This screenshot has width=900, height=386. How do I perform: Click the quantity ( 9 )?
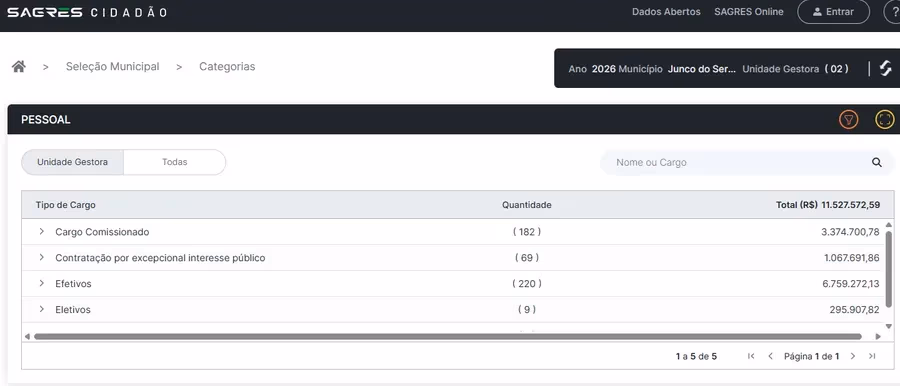527,310
